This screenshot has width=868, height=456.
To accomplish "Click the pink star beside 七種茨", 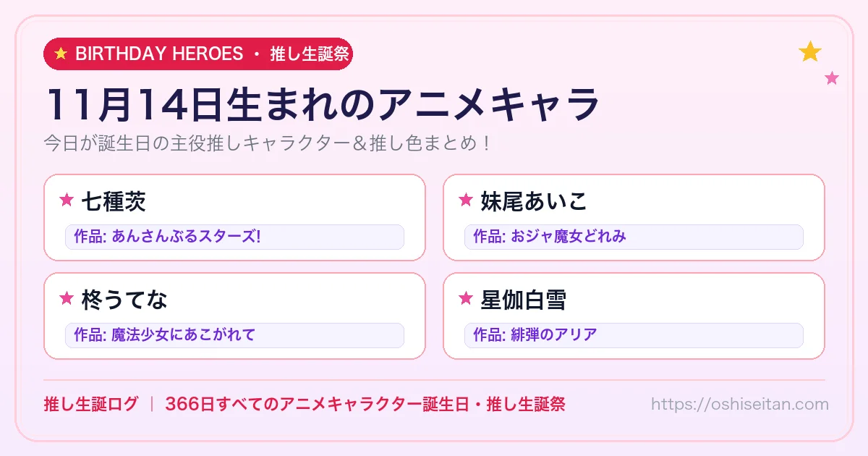I will (x=67, y=200).
